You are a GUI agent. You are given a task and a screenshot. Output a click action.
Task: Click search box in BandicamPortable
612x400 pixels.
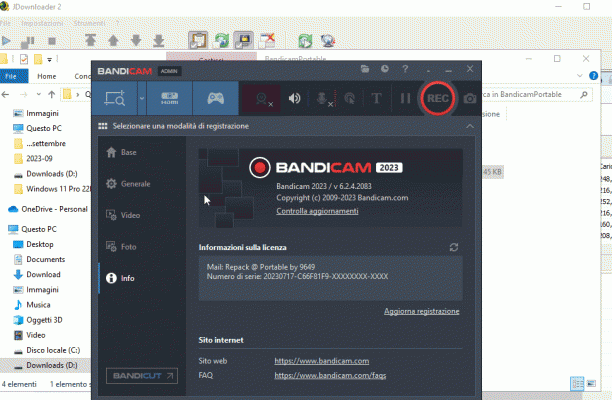coord(537,94)
